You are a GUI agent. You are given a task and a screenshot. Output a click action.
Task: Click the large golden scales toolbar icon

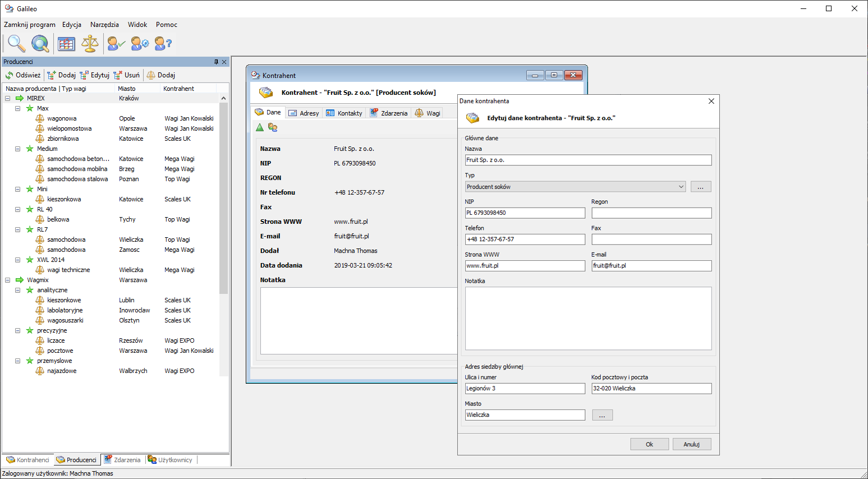(90, 43)
